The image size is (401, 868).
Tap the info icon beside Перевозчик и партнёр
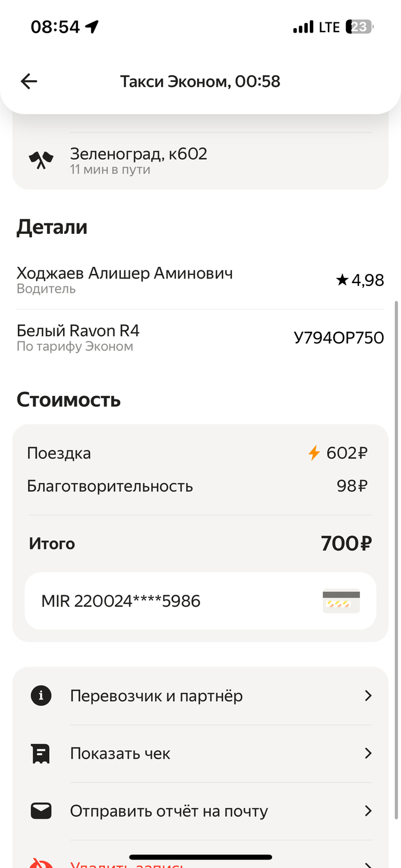tap(41, 696)
